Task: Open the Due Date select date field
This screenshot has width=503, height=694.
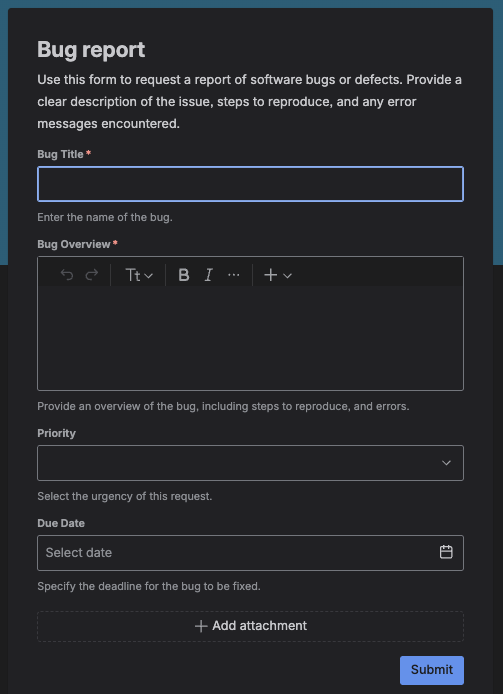Action: [251, 553]
